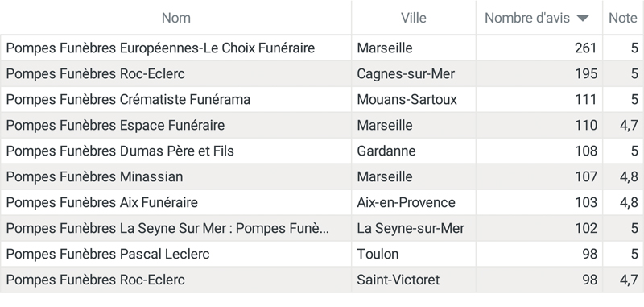
Task: Select Pompes Funèbres Aix Funéraire row
Action: [x=322, y=202]
